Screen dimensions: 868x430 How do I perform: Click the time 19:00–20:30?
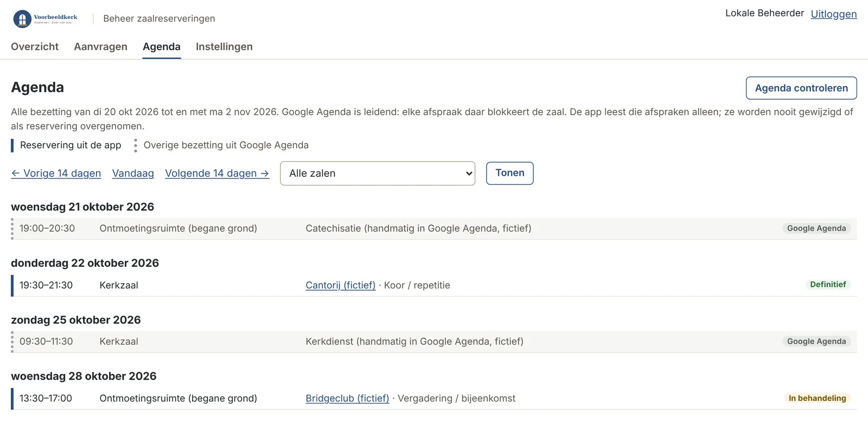pyautogui.click(x=47, y=228)
